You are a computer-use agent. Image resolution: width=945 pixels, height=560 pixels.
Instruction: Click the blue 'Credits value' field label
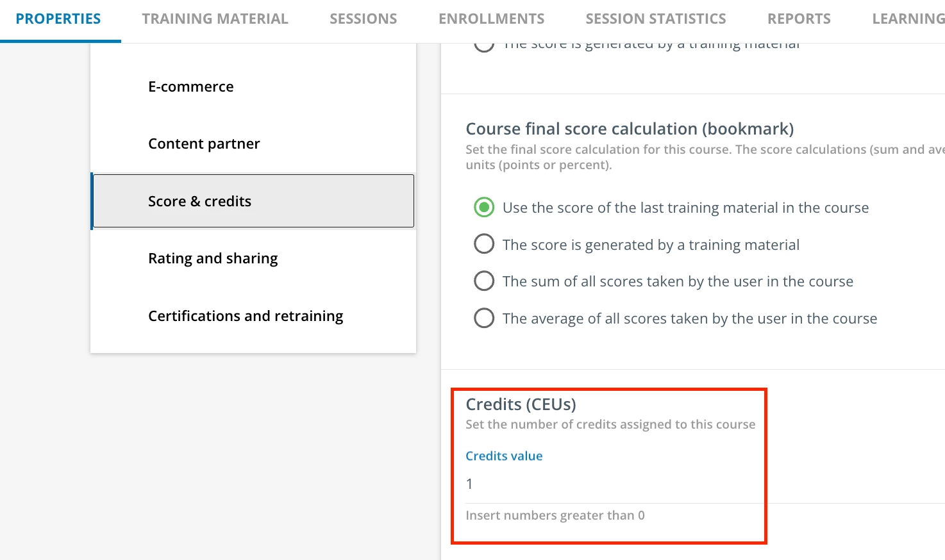click(504, 456)
